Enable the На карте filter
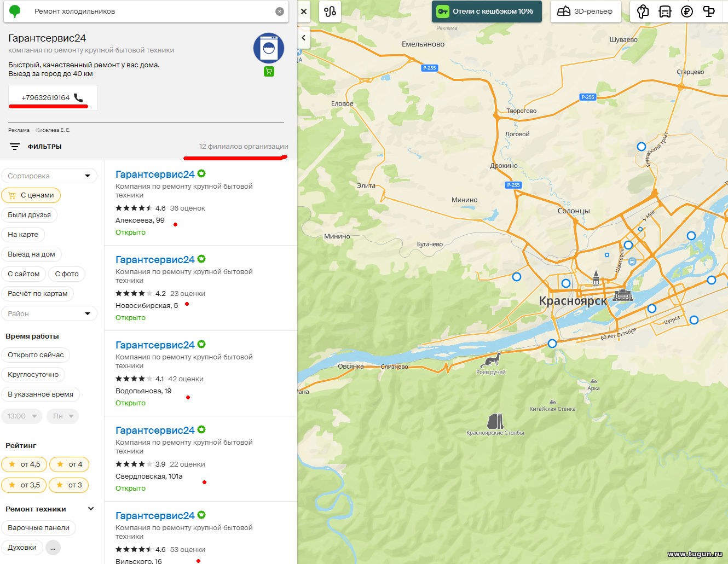The height and width of the screenshot is (564, 728). point(23,235)
